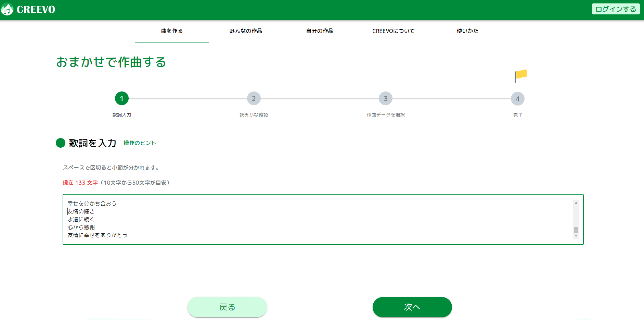
Task: Click the CREEVO logo icon
Action: tap(7, 9)
